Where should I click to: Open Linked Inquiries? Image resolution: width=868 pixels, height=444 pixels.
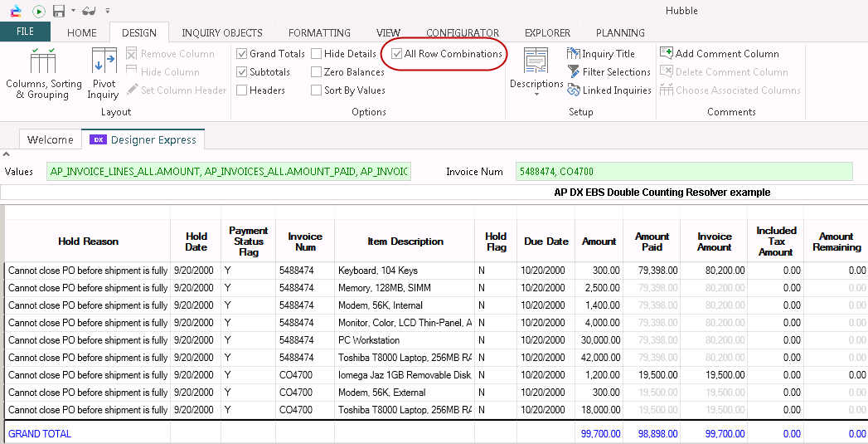(609, 90)
